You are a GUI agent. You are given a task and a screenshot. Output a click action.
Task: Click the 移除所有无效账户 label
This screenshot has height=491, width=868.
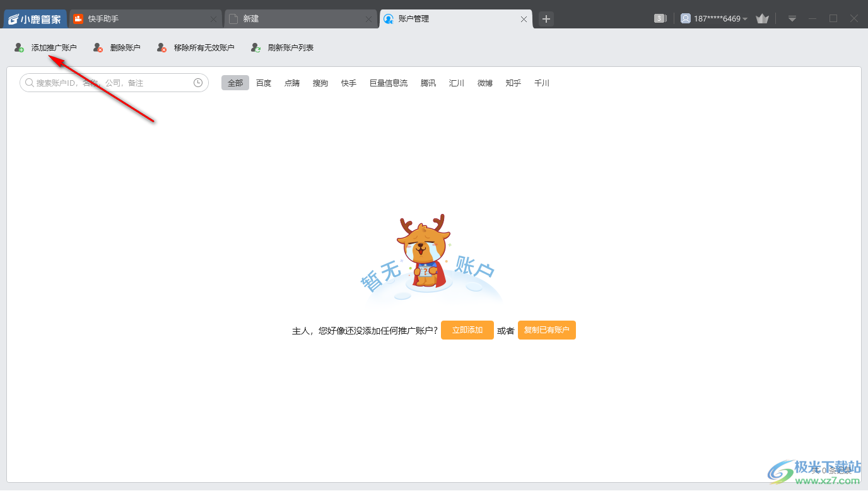(x=204, y=47)
